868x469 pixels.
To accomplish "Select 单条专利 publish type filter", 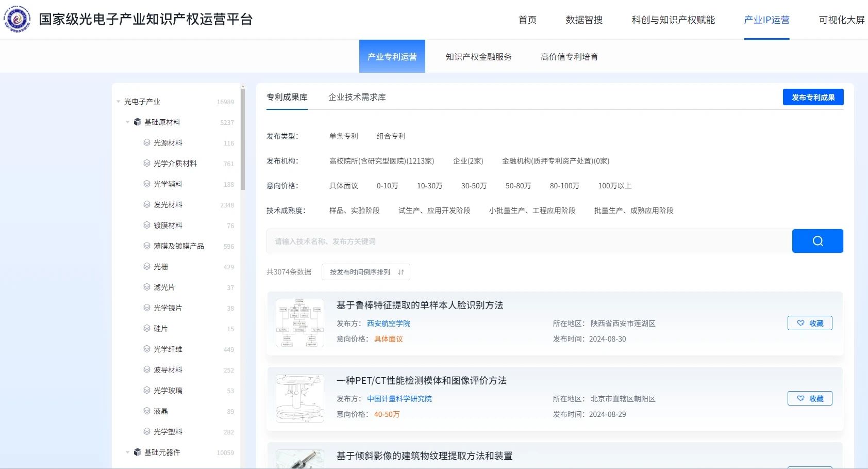I will [x=344, y=136].
